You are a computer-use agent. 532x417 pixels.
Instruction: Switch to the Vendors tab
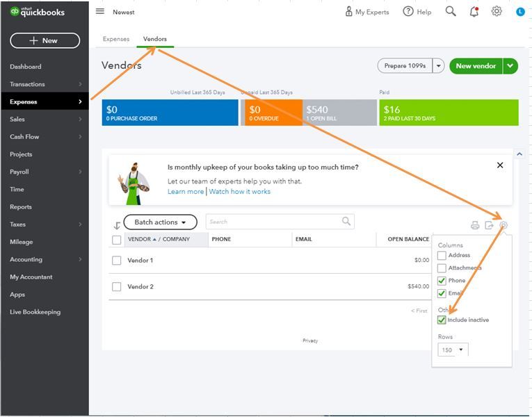(155, 39)
